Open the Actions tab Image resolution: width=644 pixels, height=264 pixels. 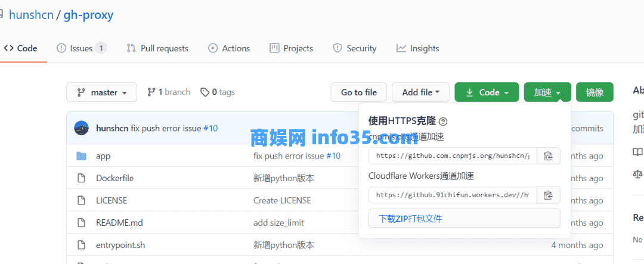click(229, 48)
